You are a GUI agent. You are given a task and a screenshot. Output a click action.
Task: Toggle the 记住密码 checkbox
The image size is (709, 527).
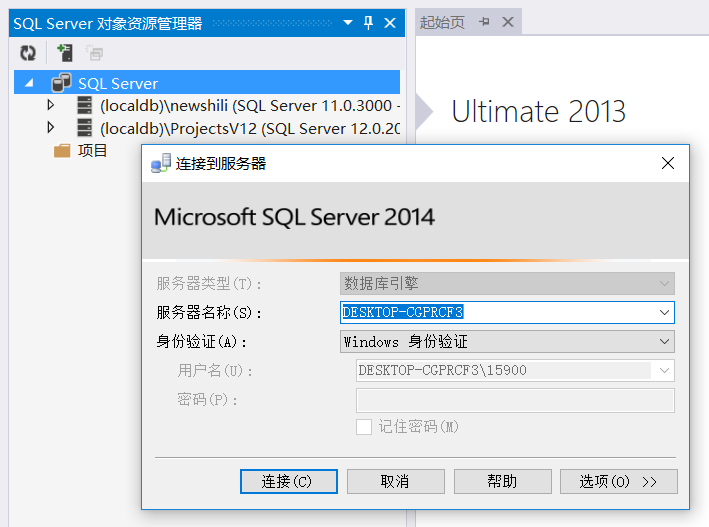[x=364, y=426]
